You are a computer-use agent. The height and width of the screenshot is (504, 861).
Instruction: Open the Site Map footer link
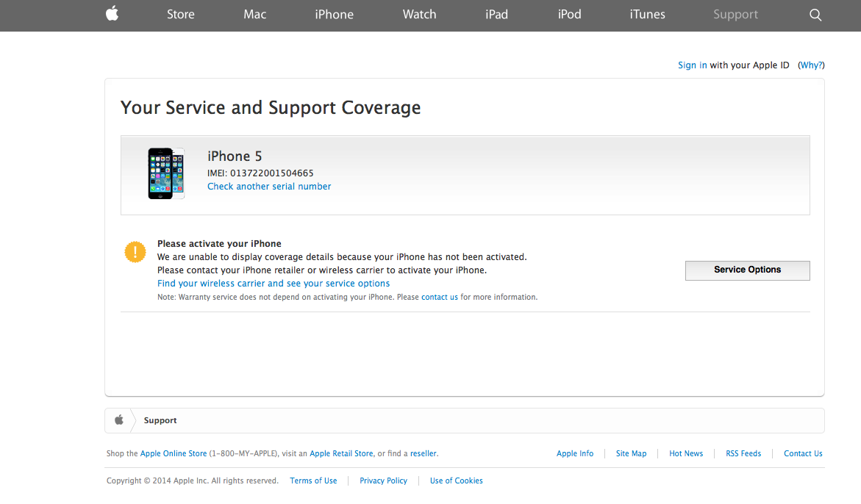(x=631, y=454)
